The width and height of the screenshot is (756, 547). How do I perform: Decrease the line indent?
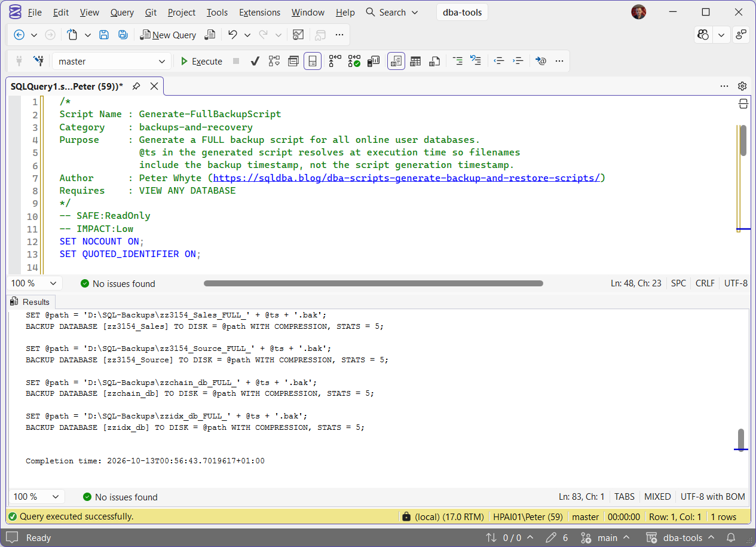tap(499, 61)
